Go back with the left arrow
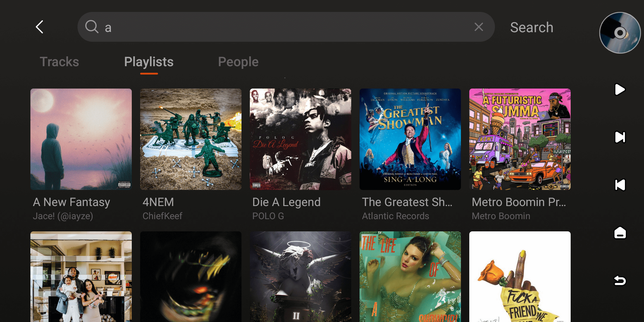 coord(40,27)
